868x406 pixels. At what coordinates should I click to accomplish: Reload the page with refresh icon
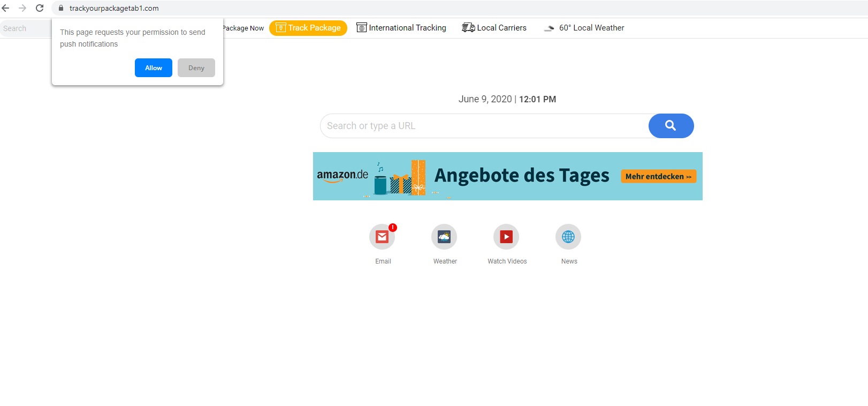tap(40, 8)
